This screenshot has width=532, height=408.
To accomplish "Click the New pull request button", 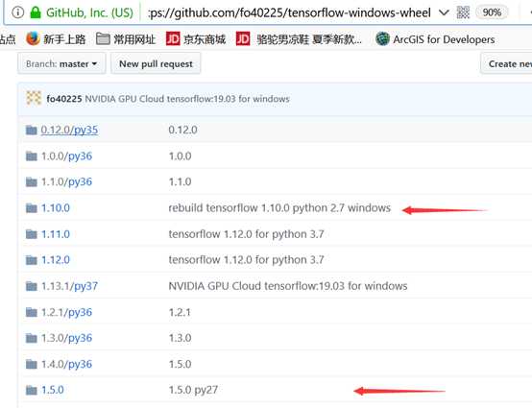I will point(156,63).
